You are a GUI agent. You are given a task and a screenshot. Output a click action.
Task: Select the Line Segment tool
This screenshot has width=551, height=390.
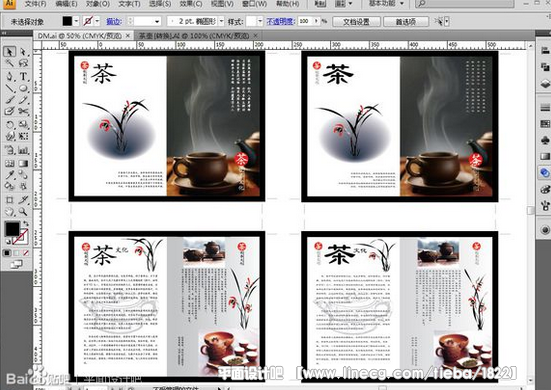coord(9,88)
